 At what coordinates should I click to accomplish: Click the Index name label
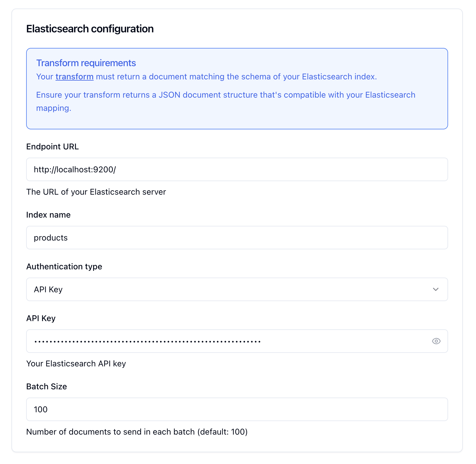48,215
